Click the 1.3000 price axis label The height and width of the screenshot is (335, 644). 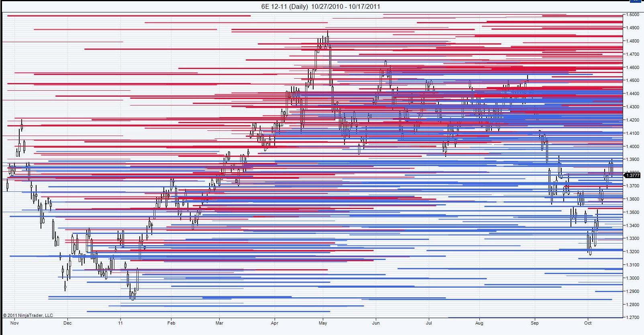point(633,278)
